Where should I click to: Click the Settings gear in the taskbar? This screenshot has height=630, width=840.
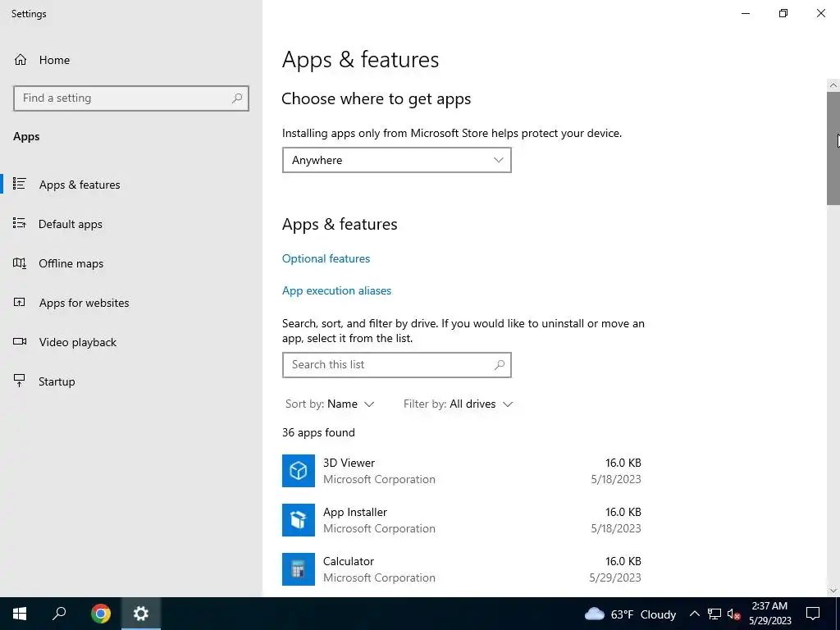pyautogui.click(x=141, y=614)
